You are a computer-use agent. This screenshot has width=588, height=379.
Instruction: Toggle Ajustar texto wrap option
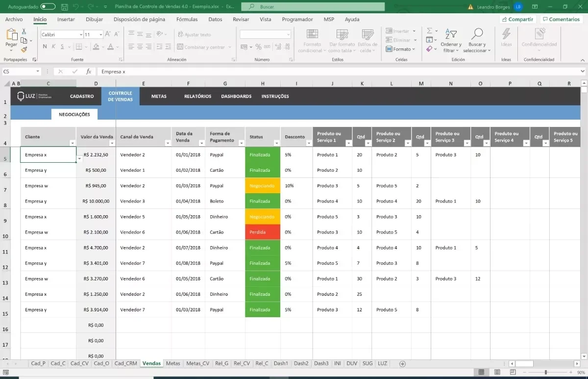pos(194,35)
